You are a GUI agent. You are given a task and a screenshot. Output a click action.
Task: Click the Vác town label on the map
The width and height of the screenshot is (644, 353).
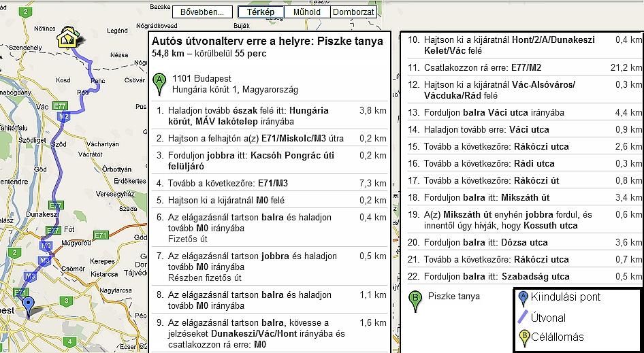42,107
